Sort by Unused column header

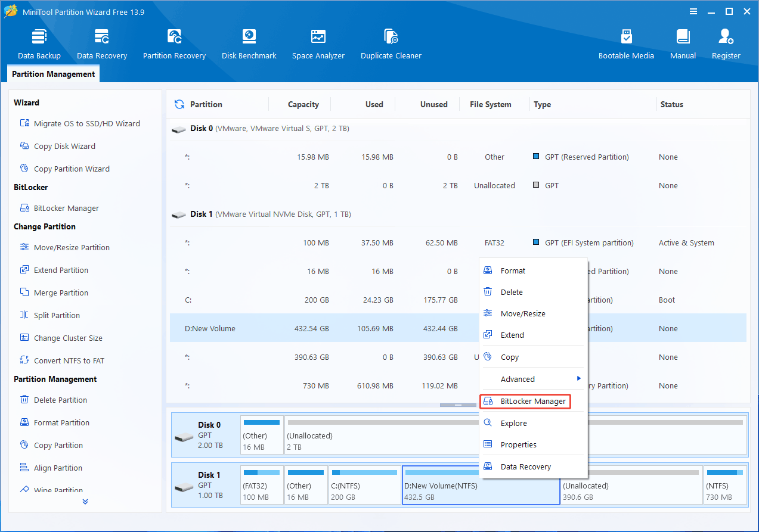(x=433, y=104)
